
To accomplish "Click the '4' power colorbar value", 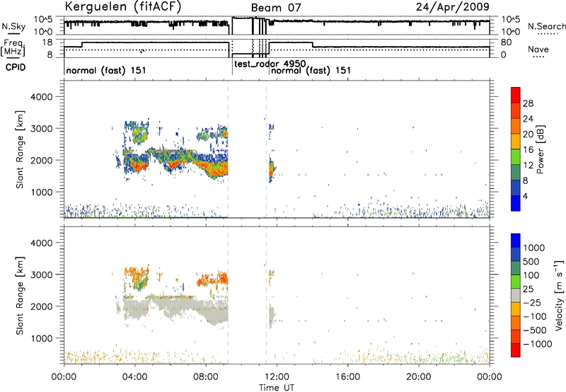I will [x=525, y=197].
